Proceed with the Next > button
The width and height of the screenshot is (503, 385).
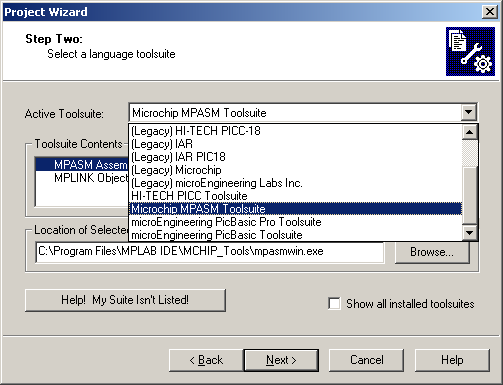[281, 360]
